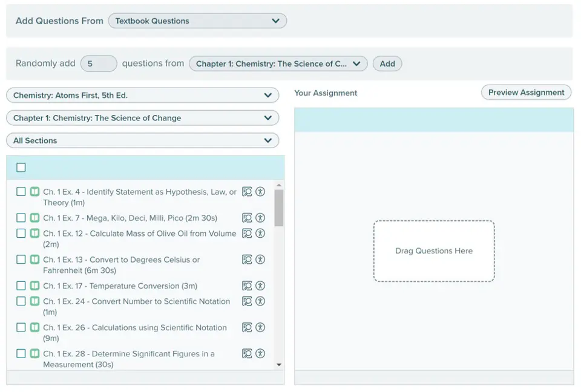Open preview icon for Ch. 1 Ex. 24

click(247, 301)
